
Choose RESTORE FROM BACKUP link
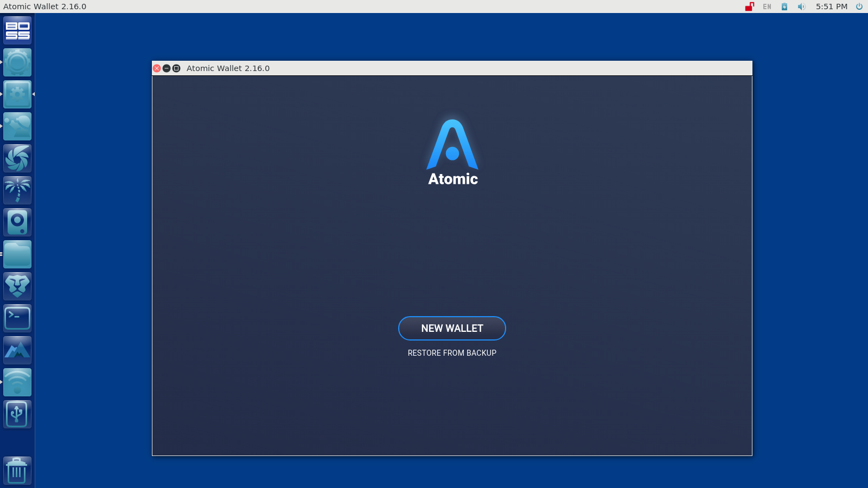pyautogui.click(x=452, y=353)
